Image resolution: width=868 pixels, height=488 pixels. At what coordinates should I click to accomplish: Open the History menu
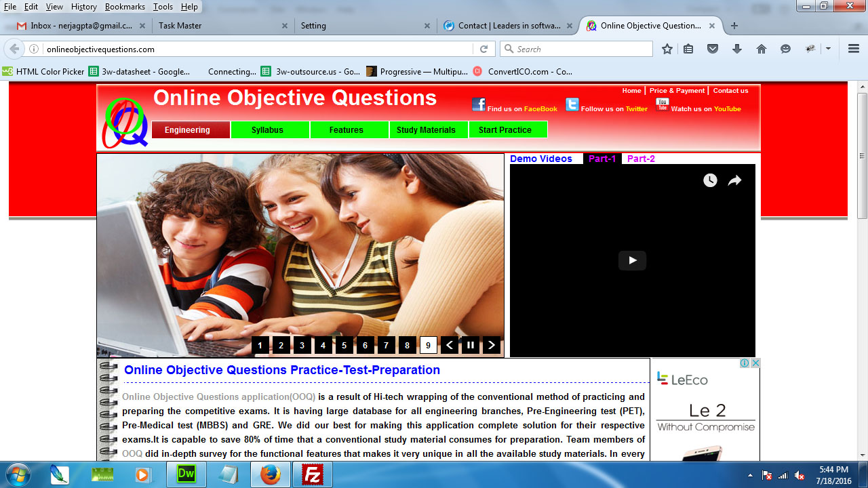pyautogui.click(x=84, y=7)
